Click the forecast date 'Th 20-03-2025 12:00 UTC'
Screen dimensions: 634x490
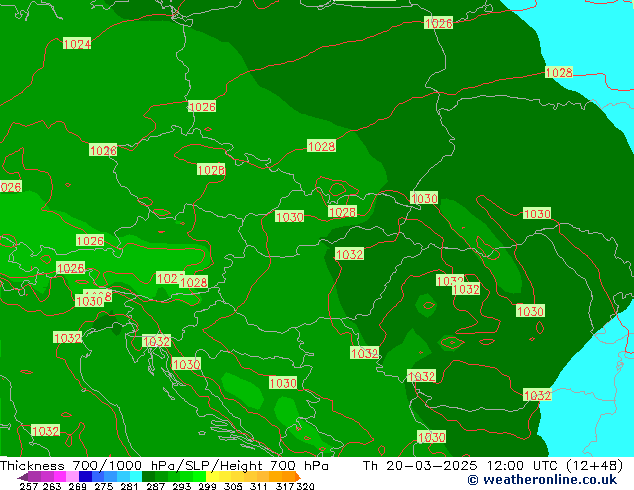click(462, 465)
